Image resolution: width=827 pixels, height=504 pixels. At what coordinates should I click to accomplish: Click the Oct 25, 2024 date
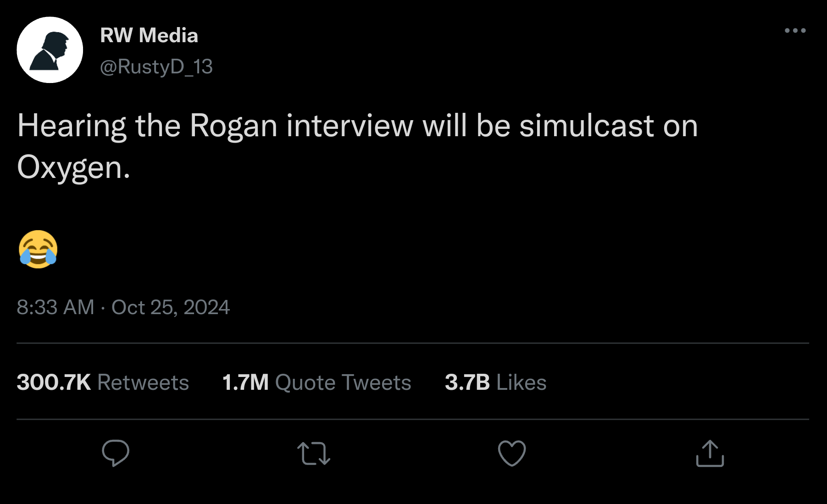(x=170, y=307)
